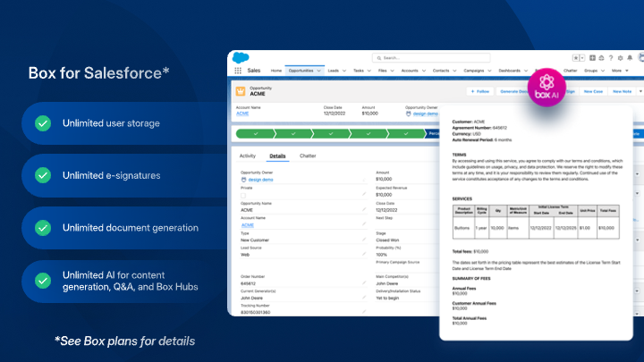
Task: Open the design demo owner link
Action: [x=425, y=114]
